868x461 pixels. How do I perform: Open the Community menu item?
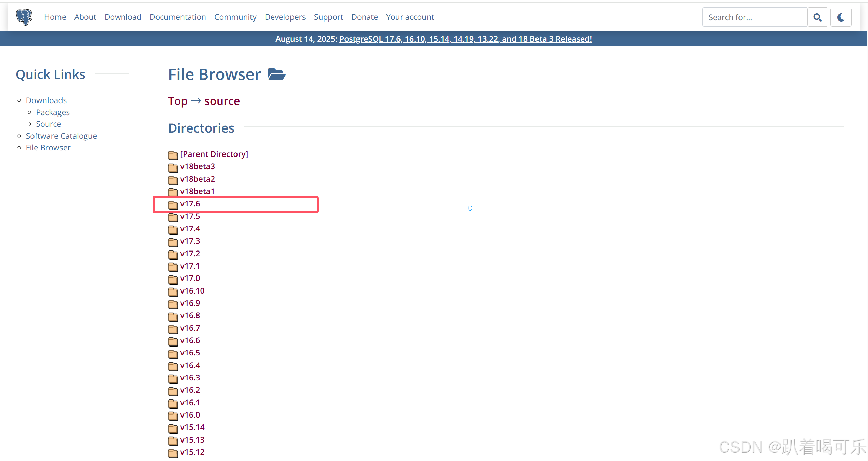click(235, 17)
